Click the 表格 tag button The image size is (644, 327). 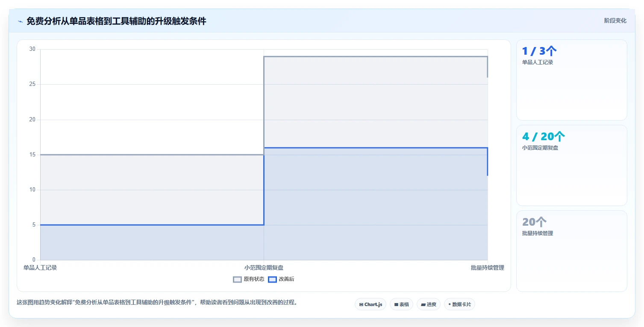click(x=401, y=304)
